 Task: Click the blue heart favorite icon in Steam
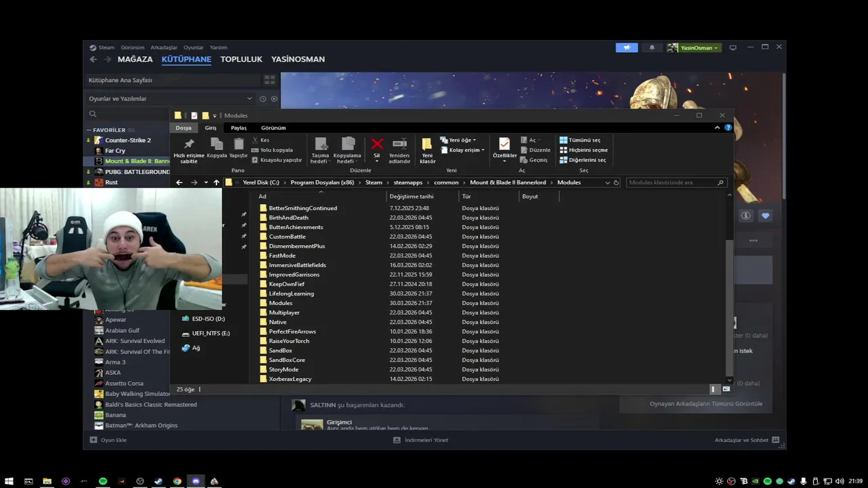pyautogui.click(x=766, y=216)
